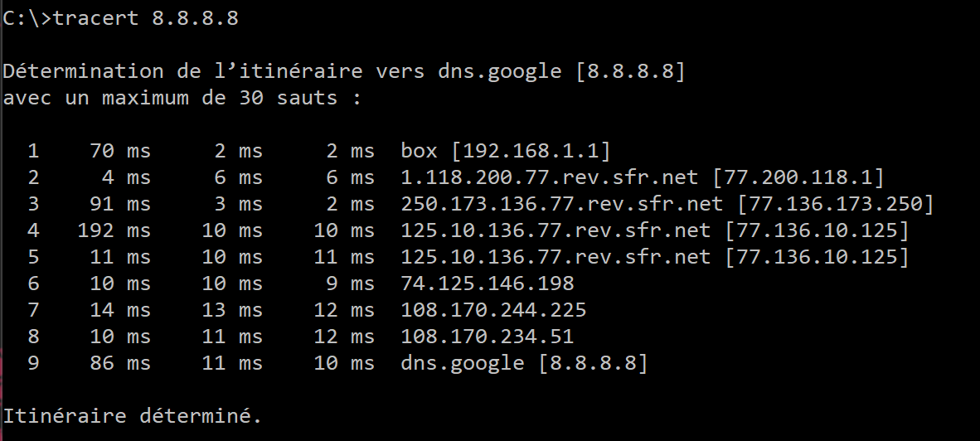The image size is (980, 441).
Task: Click the [8.8.8.8] address in the header line
Action: point(629,71)
